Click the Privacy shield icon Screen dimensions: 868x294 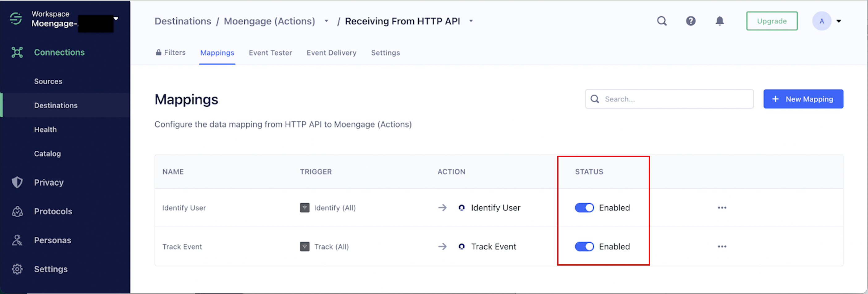click(x=17, y=183)
